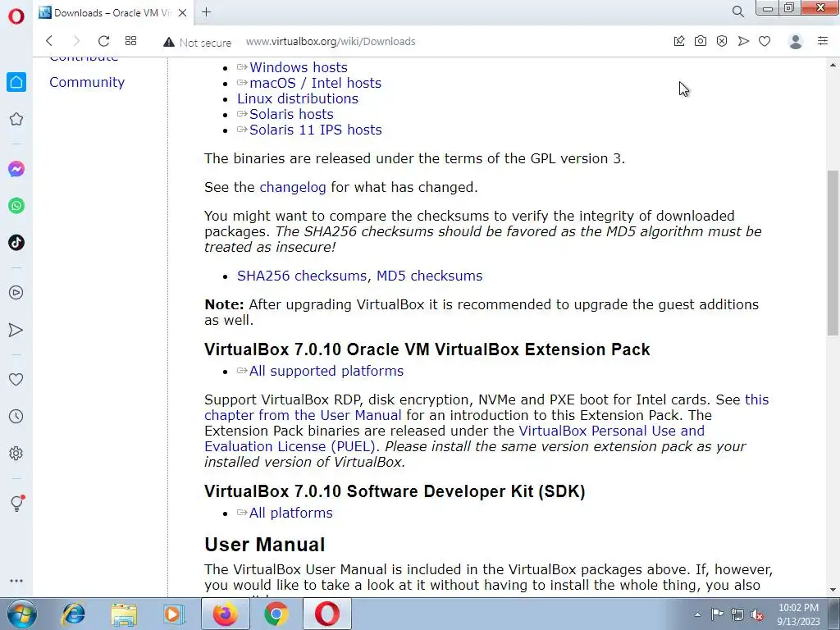This screenshot has width=840, height=630.
Task: Open the ad blocker shield icon
Action: (x=722, y=41)
